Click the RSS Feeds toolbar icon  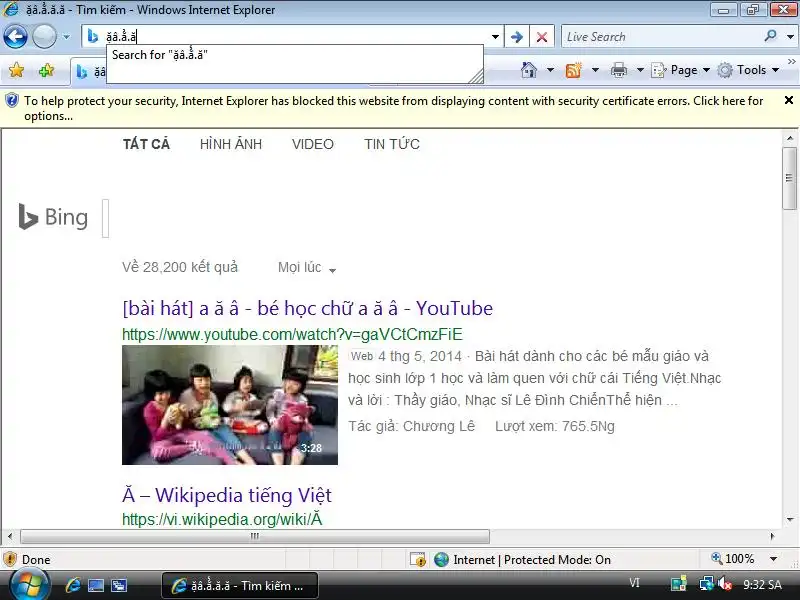click(x=574, y=70)
